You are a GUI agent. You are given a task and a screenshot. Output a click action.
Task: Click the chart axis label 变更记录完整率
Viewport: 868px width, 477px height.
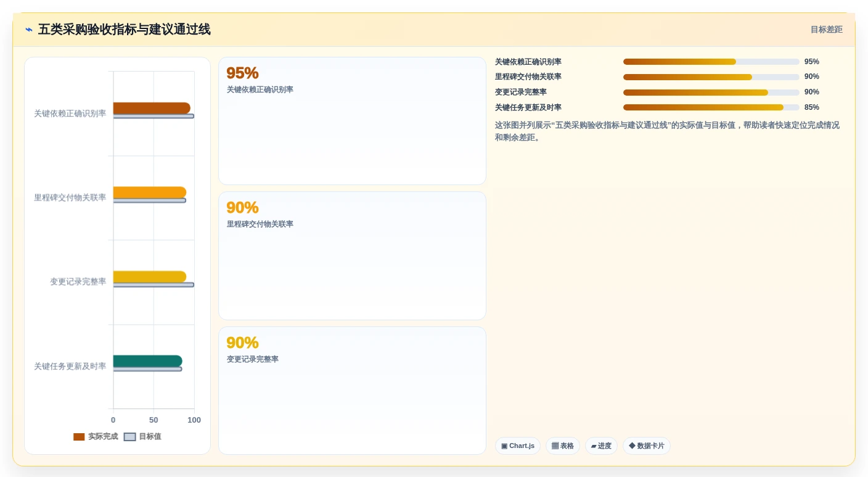pos(78,281)
